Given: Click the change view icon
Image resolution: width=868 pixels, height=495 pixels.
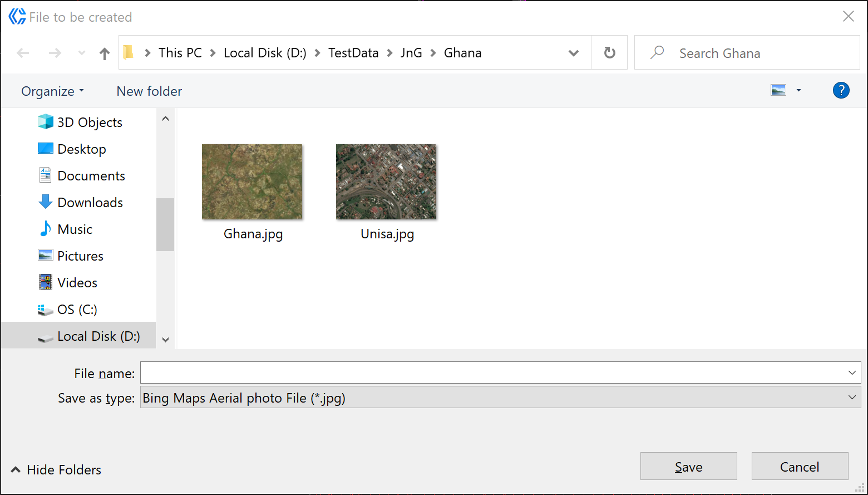Looking at the screenshot, I should (x=778, y=90).
